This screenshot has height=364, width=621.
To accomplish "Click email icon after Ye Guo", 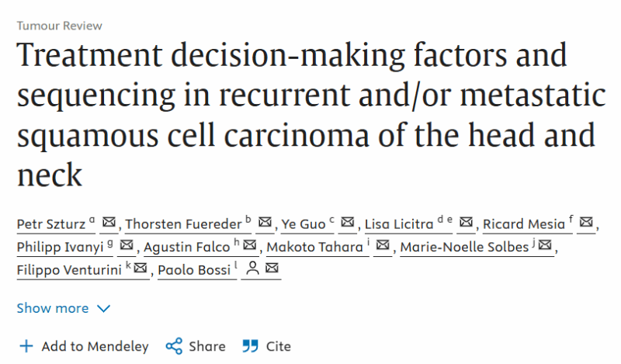I will click(347, 222).
